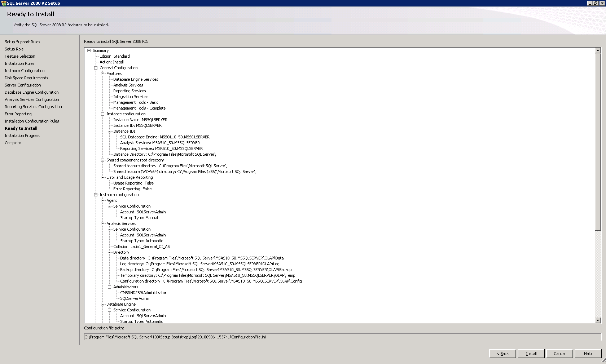
Task: Select Installation Configuration Rules step
Action: click(32, 121)
